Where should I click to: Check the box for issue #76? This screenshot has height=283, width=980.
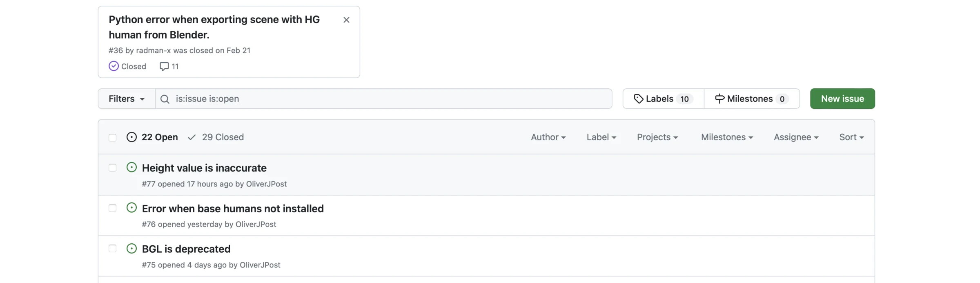click(x=113, y=208)
